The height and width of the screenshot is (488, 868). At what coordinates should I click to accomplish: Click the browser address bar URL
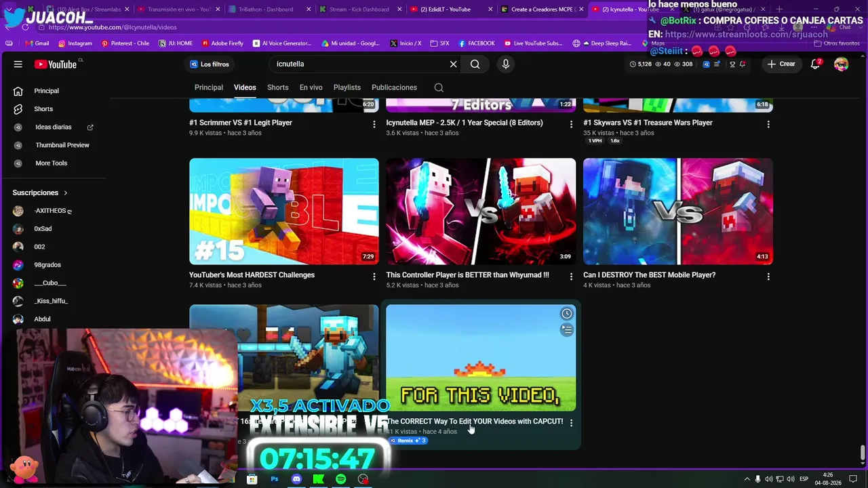click(113, 27)
